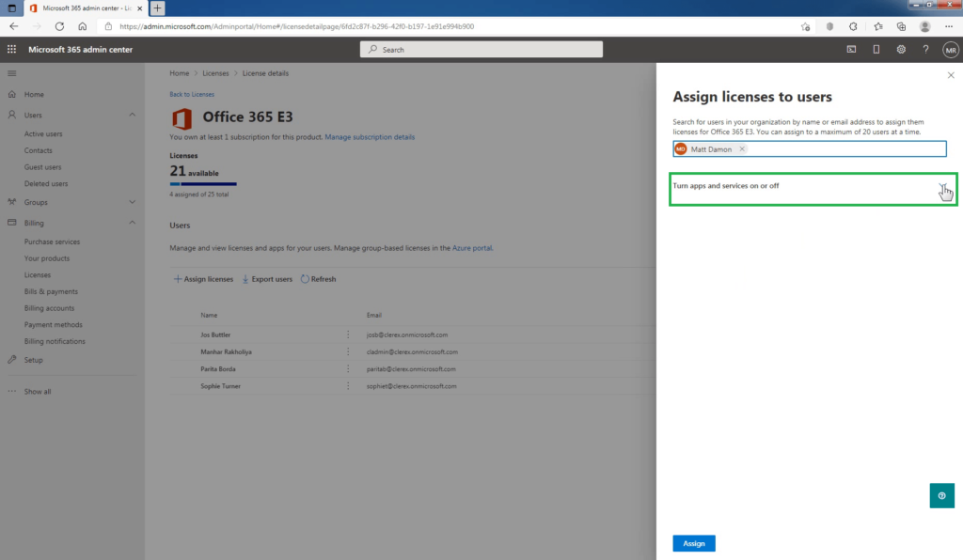The width and height of the screenshot is (963, 560).
Task: Open browser profile icon
Action: tap(925, 26)
